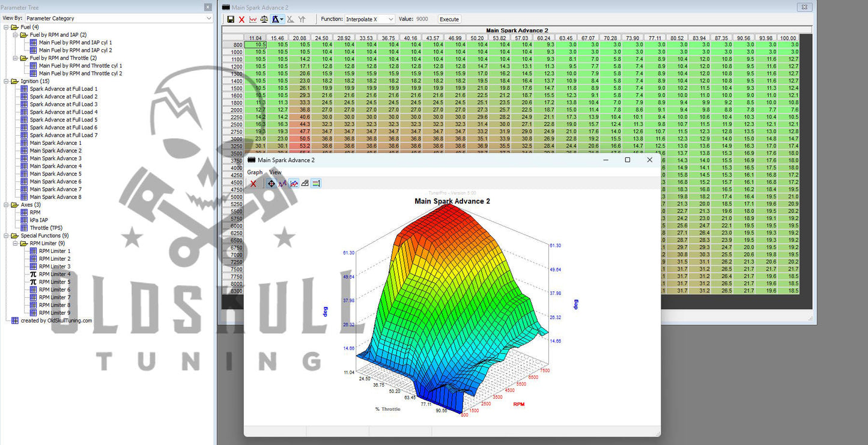Open the Graph menu in the plot window

[x=255, y=172]
